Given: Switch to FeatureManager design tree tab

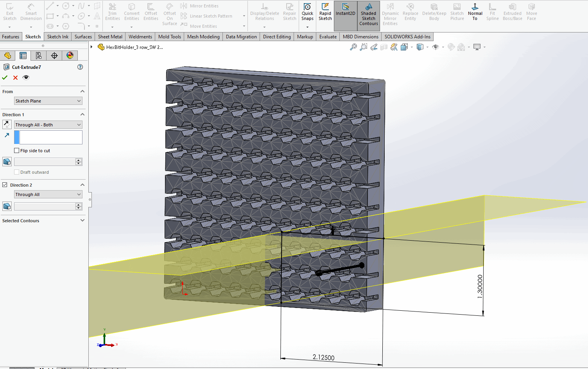Looking at the screenshot, I should tap(7, 56).
